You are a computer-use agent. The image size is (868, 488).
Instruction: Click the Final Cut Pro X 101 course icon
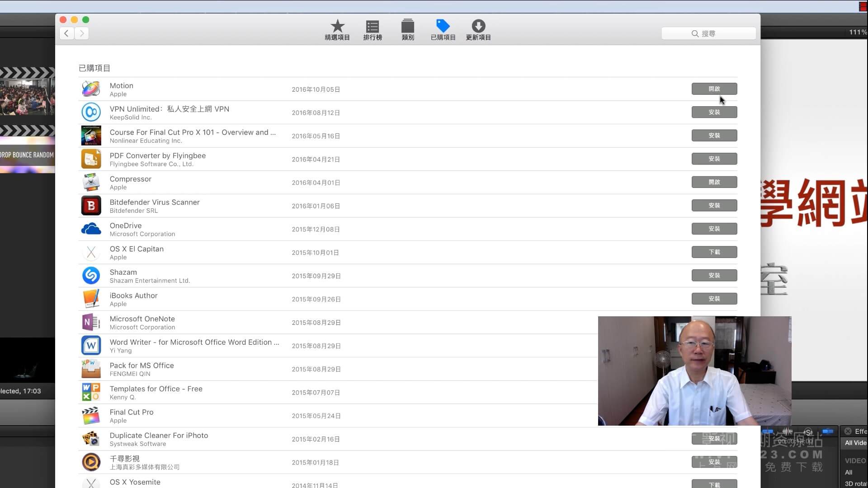tap(91, 136)
